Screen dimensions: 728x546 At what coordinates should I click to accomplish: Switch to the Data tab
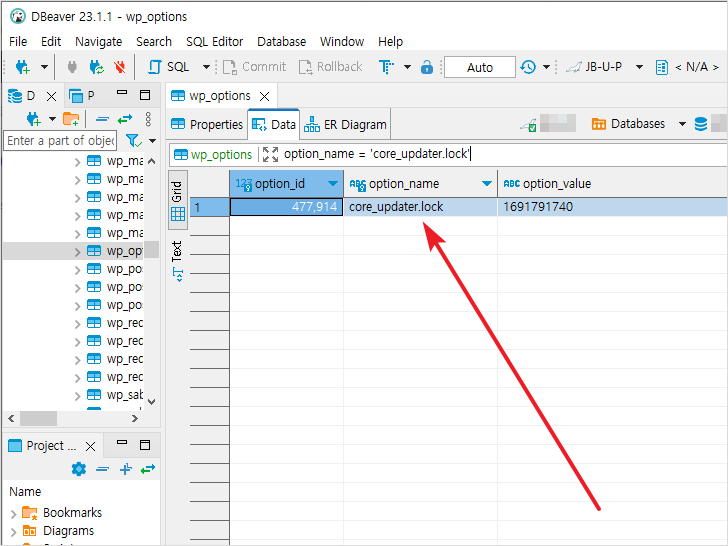274,124
